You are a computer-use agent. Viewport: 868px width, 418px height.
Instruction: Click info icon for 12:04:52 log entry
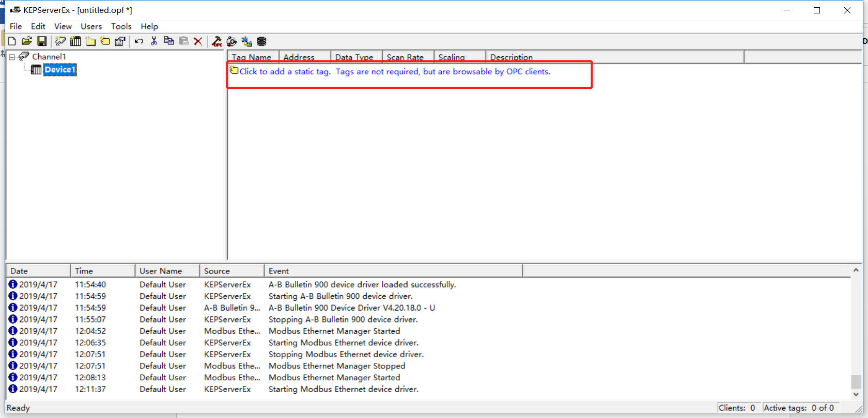(x=13, y=330)
